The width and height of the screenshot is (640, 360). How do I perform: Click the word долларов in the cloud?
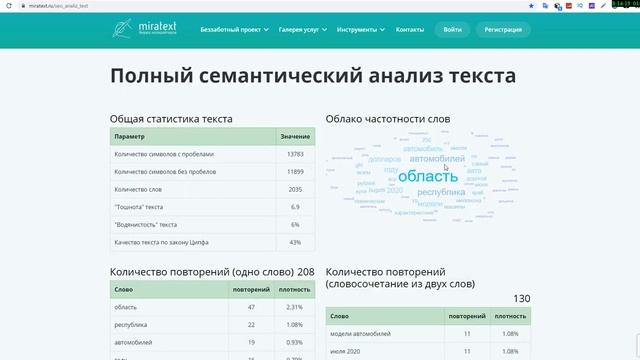(384, 159)
